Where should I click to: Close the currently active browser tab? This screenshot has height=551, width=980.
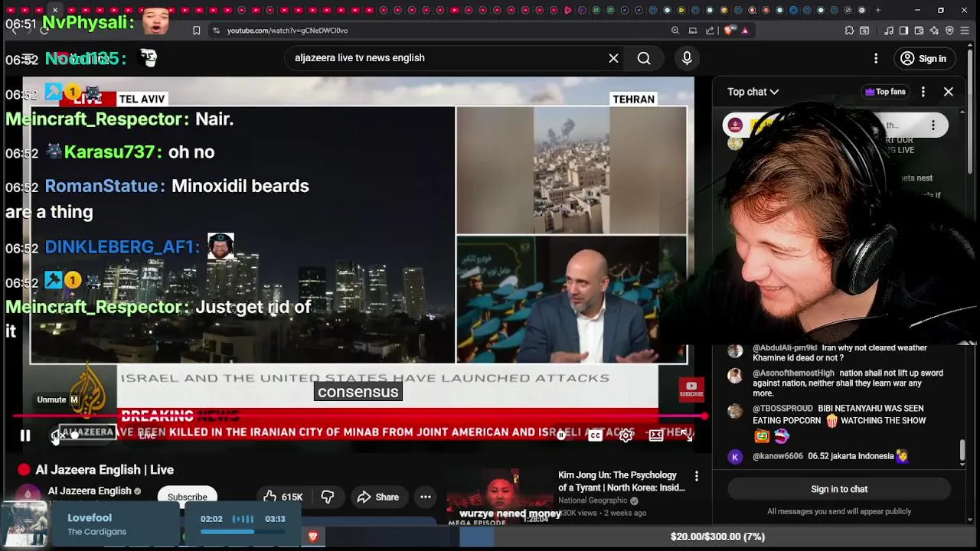[x=55, y=10]
